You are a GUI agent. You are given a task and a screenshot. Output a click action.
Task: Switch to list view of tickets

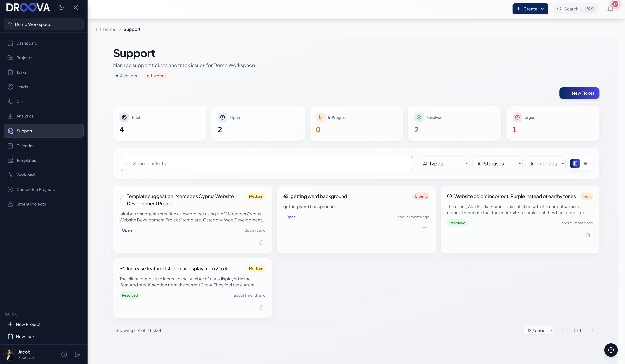(585, 163)
